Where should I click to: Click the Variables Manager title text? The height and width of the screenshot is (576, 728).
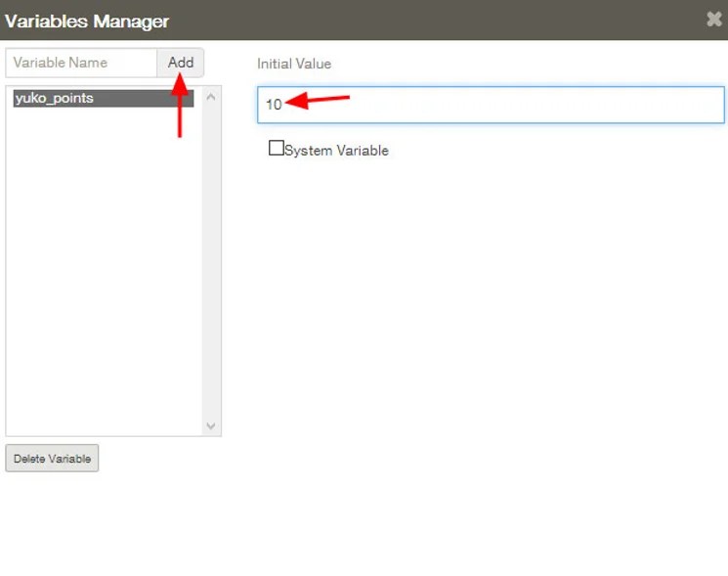[x=87, y=22]
